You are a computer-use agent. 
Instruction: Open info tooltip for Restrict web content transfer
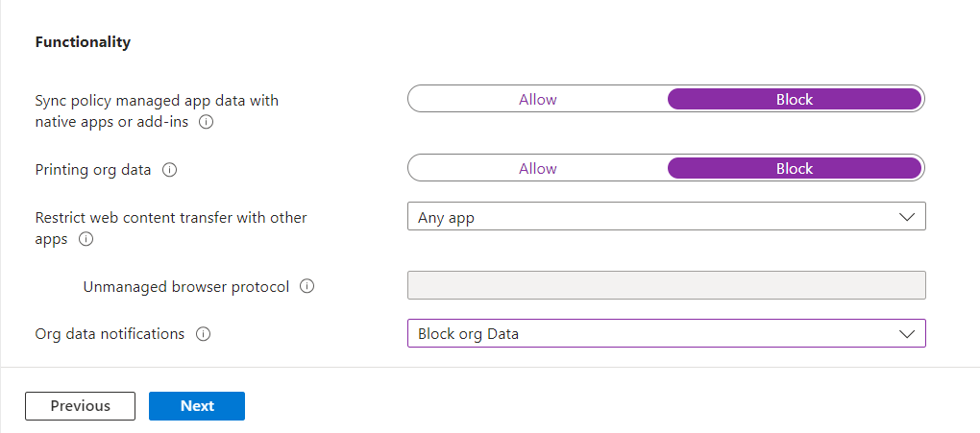[x=86, y=239]
